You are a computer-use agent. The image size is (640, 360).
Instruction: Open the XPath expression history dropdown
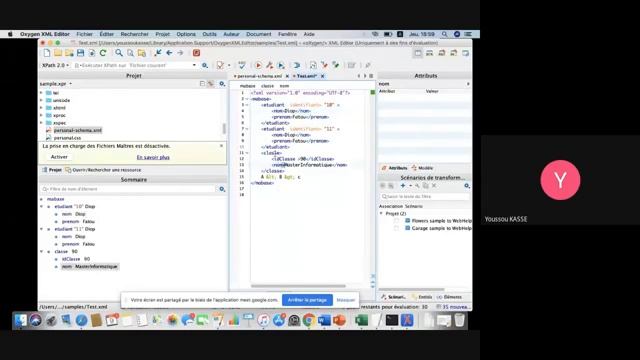(194, 65)
